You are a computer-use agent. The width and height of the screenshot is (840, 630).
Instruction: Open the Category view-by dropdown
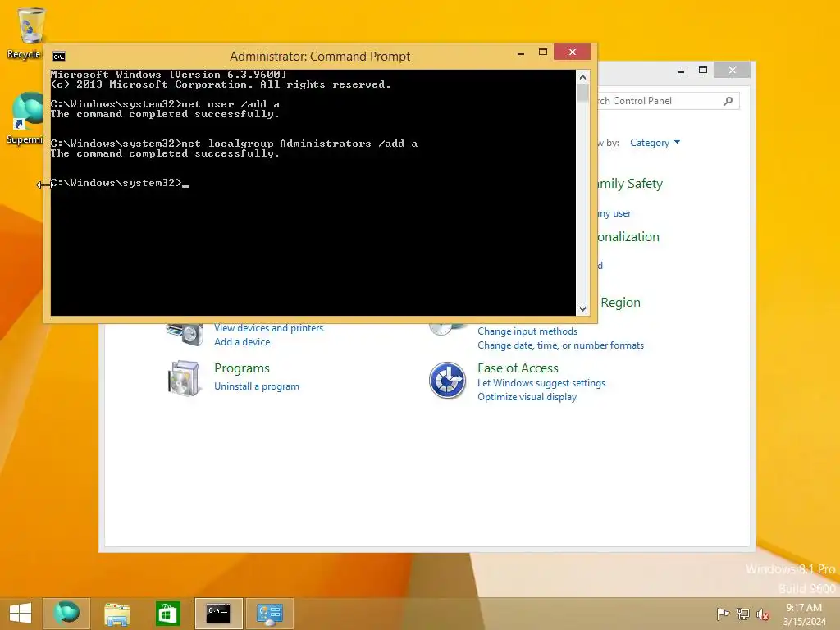click(x=655, y=143)
